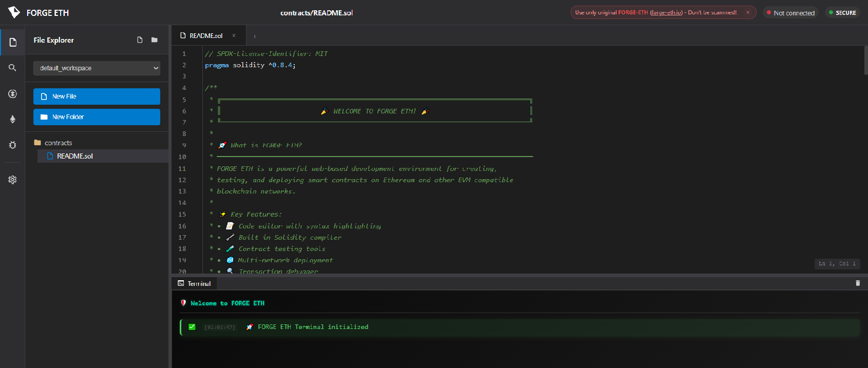Click the 'Built in Solidity compiler' line

point(290,238)
